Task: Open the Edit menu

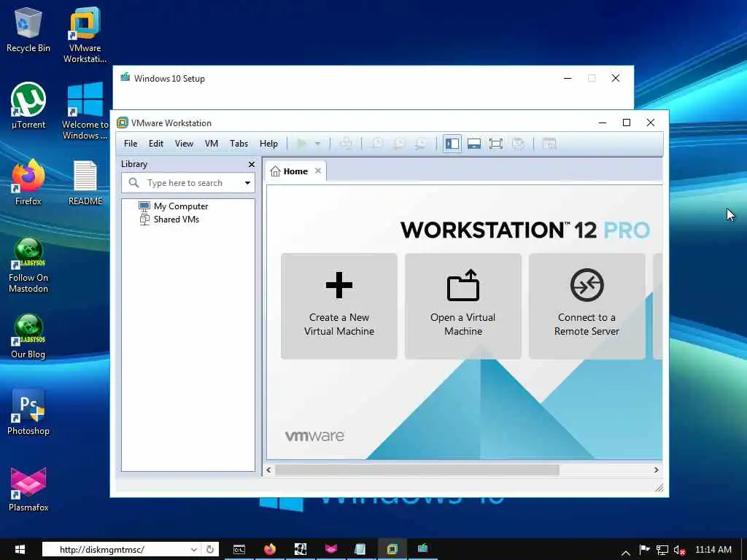Action: point(156,144)
